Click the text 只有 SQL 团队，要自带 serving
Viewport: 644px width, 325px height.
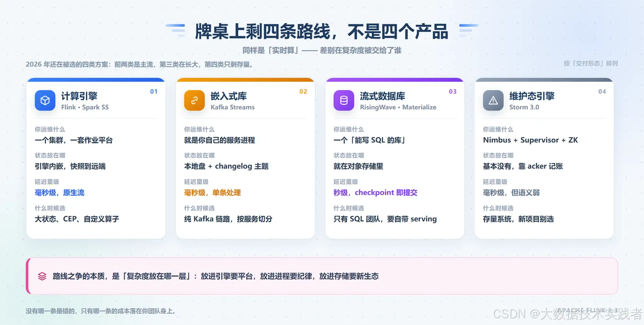(x=385, y=219)
